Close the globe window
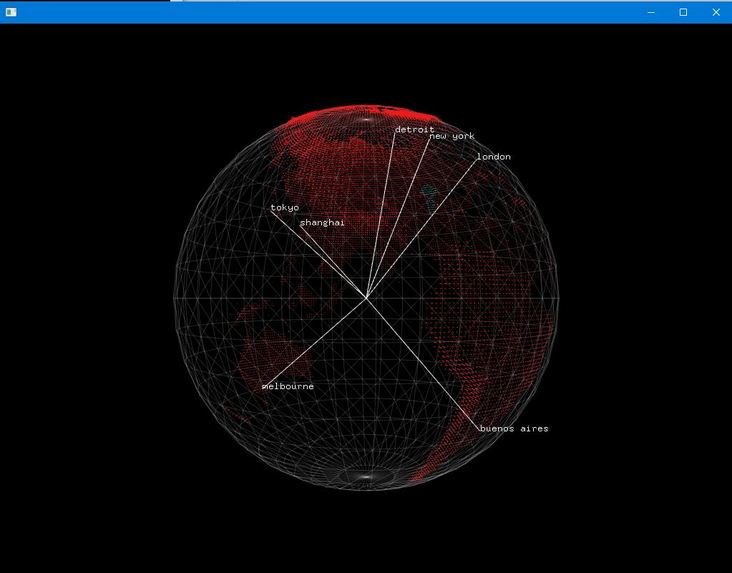The height and width of the screenshot is (573, 732). coord(716,12)
